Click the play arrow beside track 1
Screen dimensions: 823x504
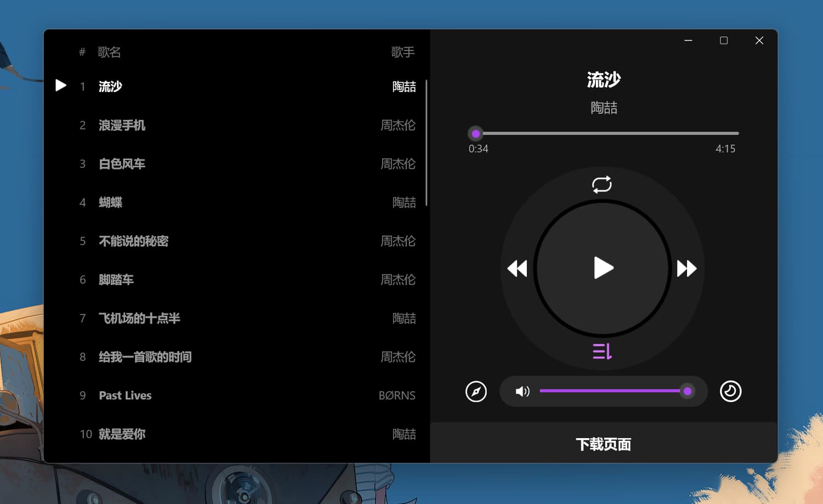61,86
